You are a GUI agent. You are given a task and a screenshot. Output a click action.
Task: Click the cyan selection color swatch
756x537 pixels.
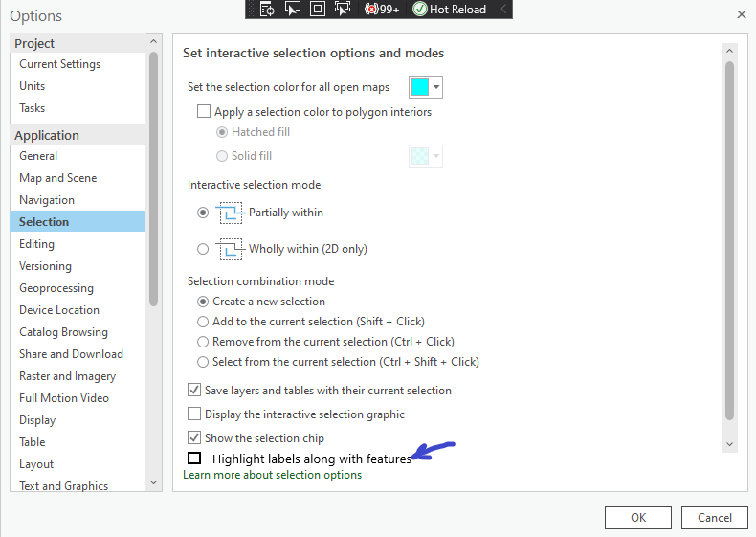click(x=420, y=87)
